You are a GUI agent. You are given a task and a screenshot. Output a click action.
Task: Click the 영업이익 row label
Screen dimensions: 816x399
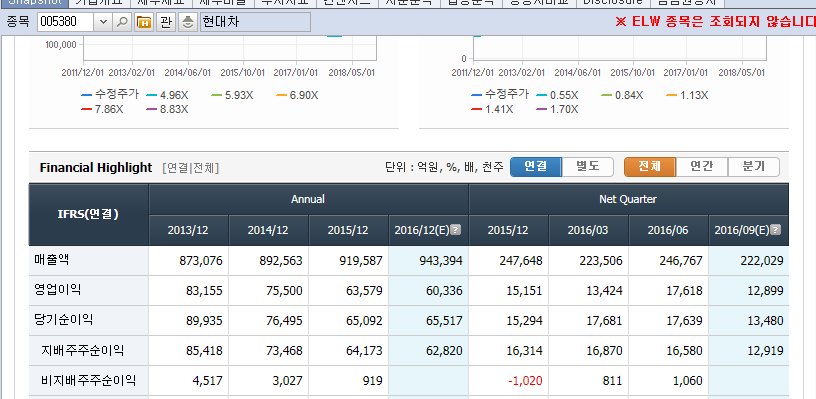click(x=58, y=290)
